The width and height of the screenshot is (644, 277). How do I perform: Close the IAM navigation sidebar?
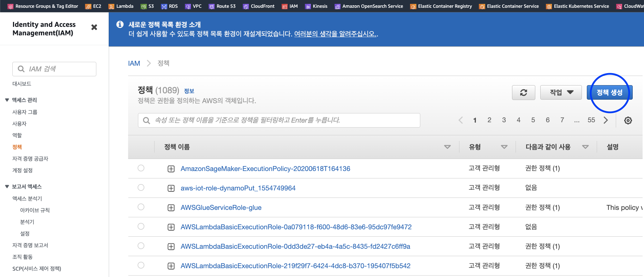click(x=94, y=27)
